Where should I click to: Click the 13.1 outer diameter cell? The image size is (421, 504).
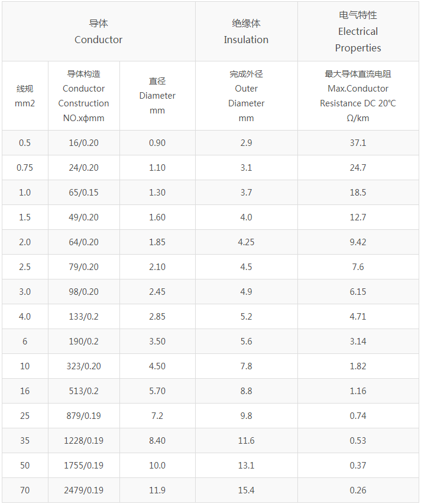(x=246, y=466)
